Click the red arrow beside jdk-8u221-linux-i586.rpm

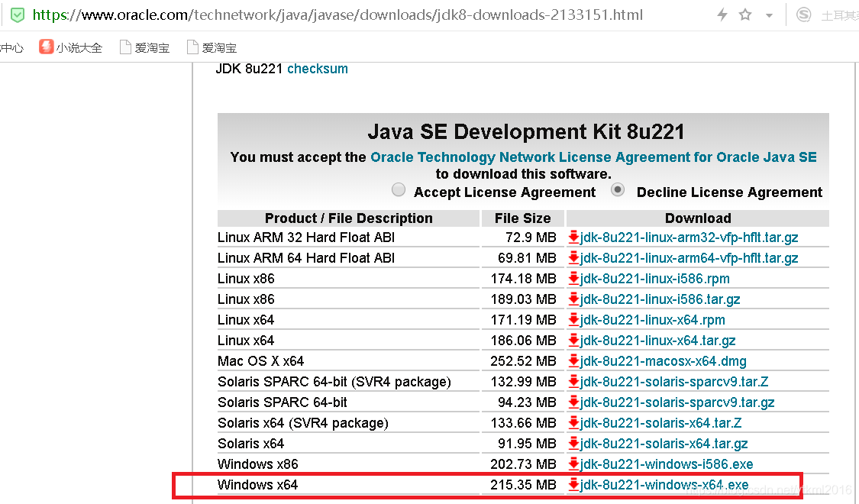[x=573, y=279]
